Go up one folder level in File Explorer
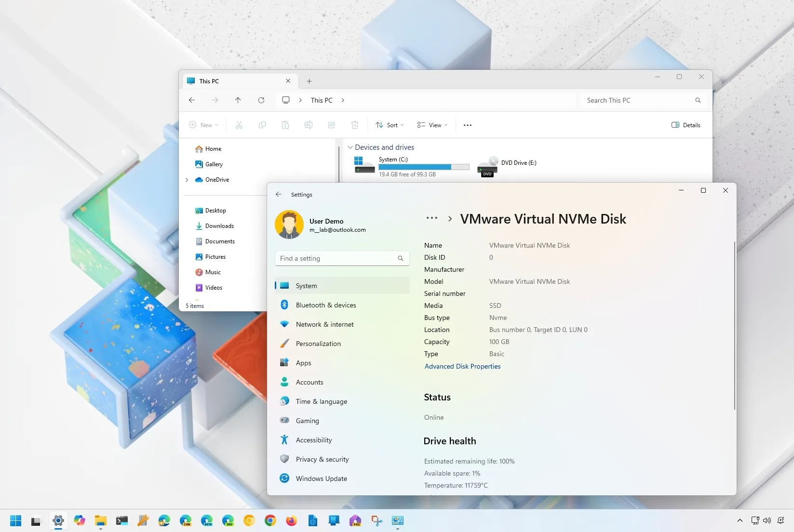The width and height of the screenshot is (794, 532). tap(238, 100)
